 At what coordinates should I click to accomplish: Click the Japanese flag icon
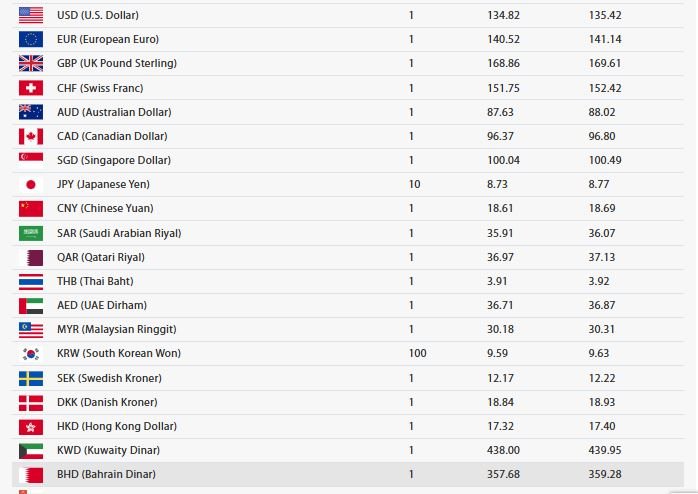coord(31,184)
